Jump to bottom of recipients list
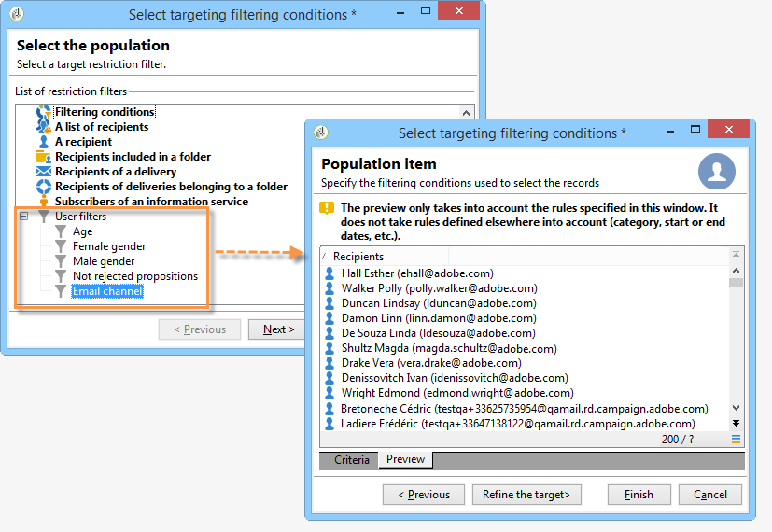Image resolution: width=772 pixels, height=532 pixels. (x=736, y=423)
